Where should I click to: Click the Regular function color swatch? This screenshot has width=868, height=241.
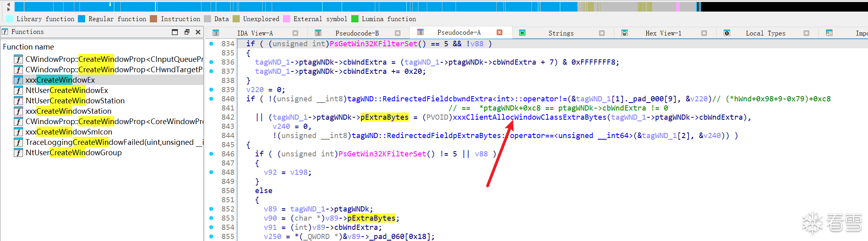(82, 19)
